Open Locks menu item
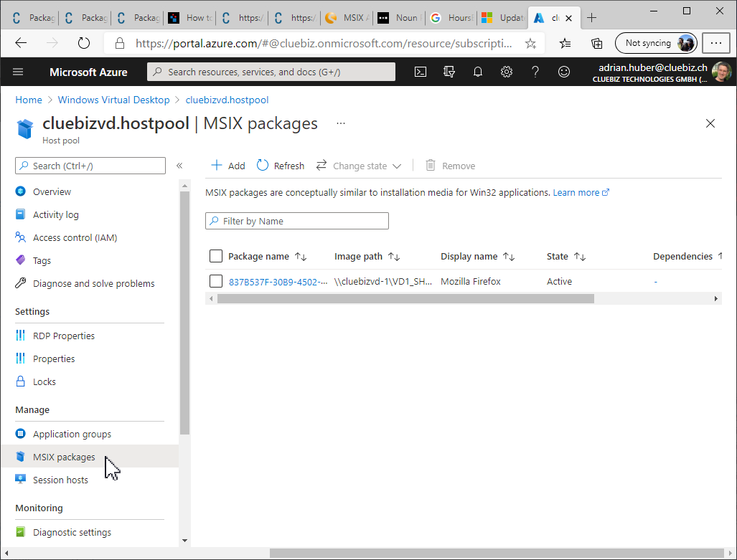737x560 pixels. coord(44,382)
